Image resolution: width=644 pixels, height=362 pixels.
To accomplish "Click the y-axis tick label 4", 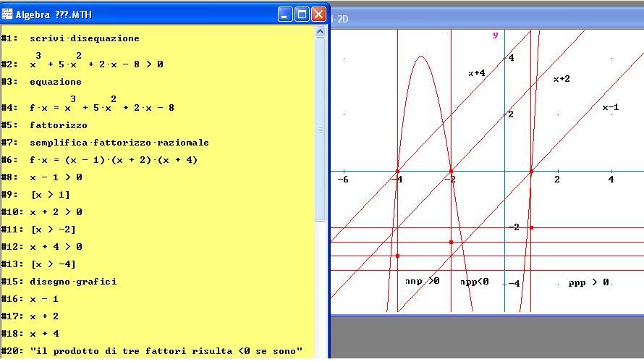I will [511, 58].
